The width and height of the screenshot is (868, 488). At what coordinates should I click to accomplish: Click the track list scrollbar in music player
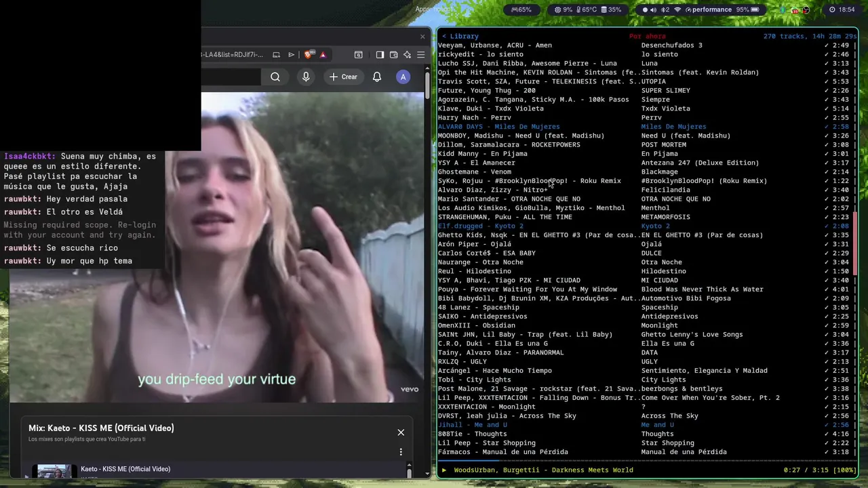pos(855,244)
